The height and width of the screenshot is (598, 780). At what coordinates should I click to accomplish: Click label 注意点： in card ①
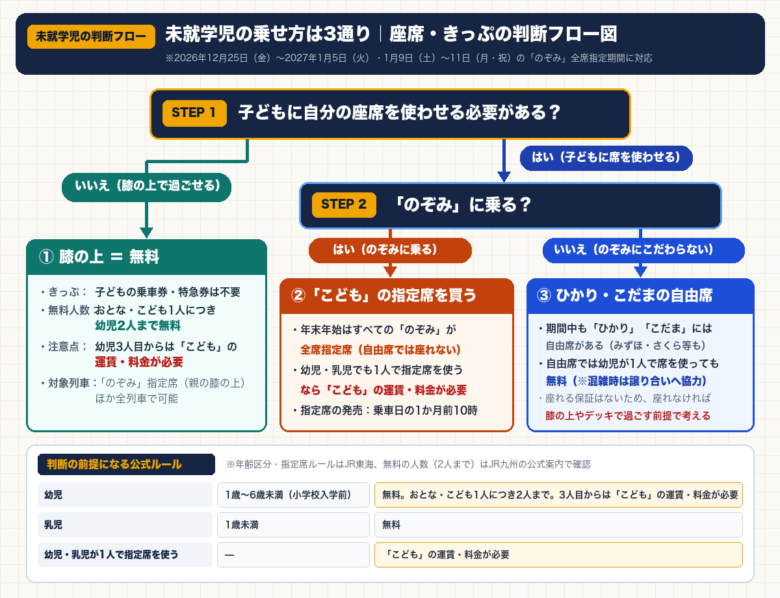(x=68, y=347)
